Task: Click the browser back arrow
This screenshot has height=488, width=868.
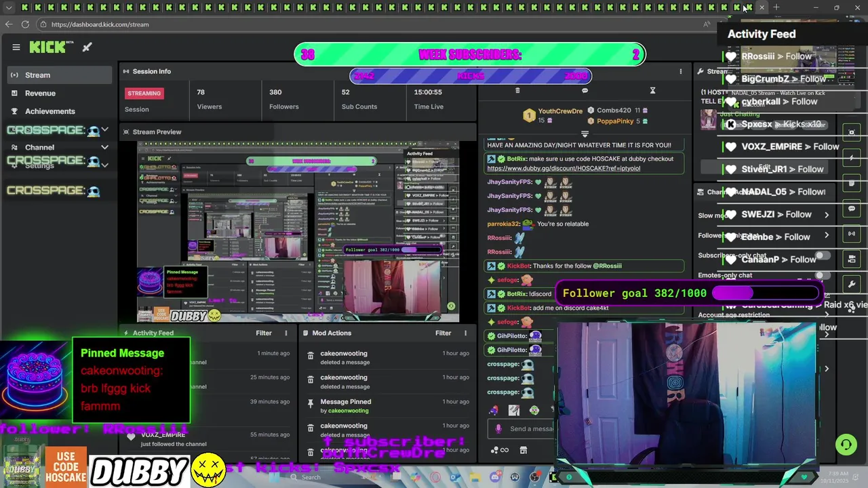Action: [9, 24]
